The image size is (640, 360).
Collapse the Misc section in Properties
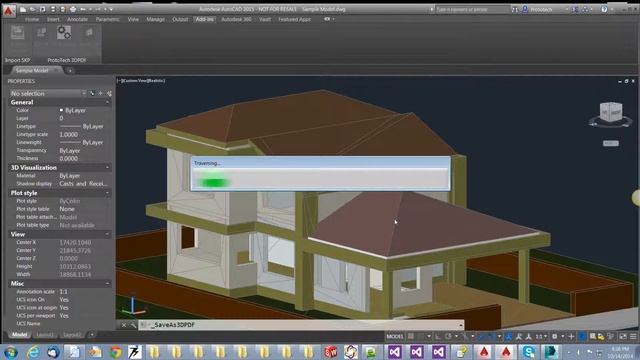tap(108, 283)
